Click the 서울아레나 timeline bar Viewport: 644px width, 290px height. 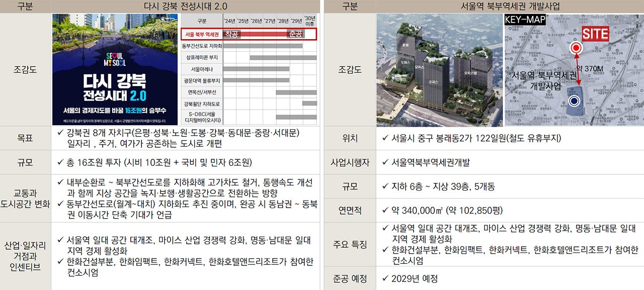click(x=257, y=68)
